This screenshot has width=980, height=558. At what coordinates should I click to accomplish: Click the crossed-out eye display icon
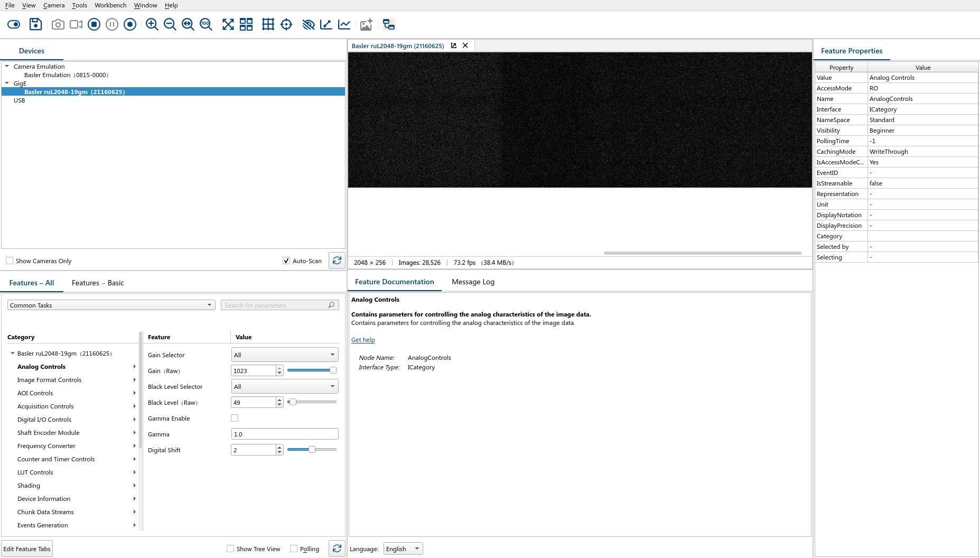(309, 24)
